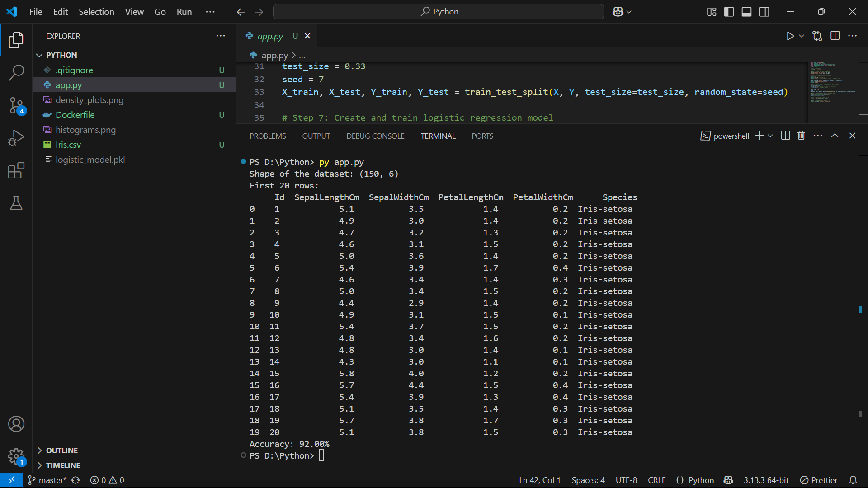
Task: Close the app.py editor tab
Action: tap(307, 36)
